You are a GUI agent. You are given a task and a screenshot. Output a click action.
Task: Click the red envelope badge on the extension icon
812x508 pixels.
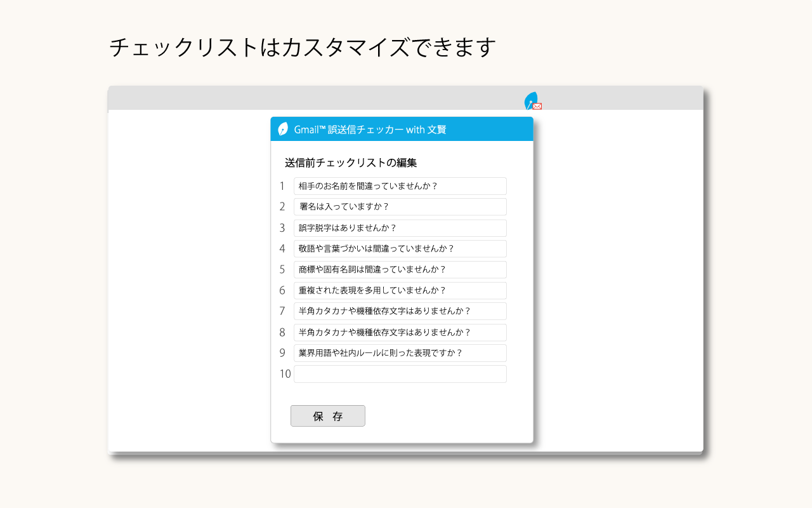click(x=537, y=106)
